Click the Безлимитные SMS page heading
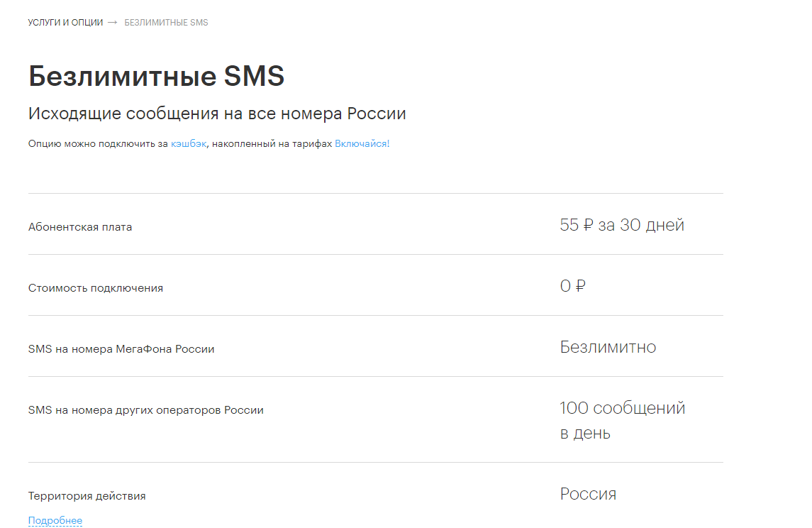Viewport: 812px width, 528px height. pyautogui.click(x=157, y=76)
